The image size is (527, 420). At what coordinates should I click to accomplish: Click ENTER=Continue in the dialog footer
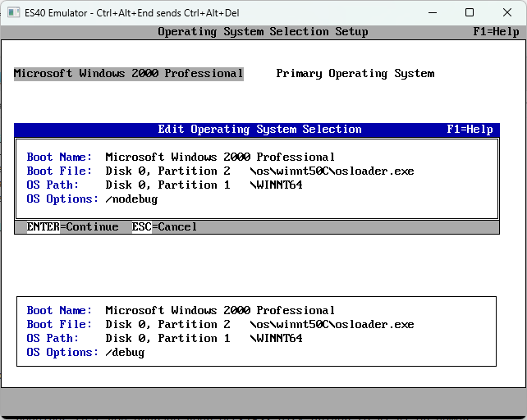point(72,226)
